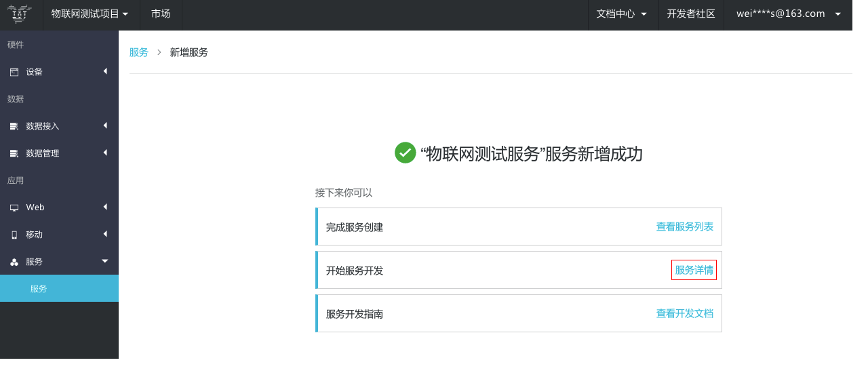Expand the 数据接入 menu arrow
This screenshot has width=868, height=373.
coord(105,125)
